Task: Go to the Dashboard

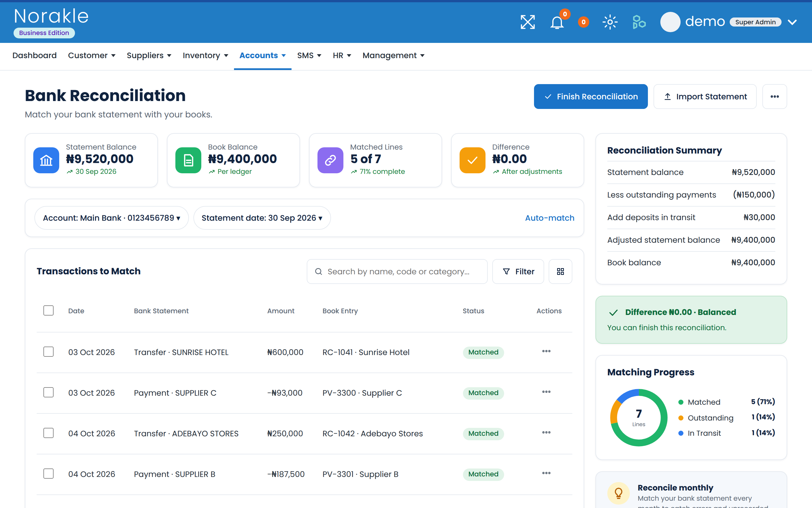Action: (x=34, y=55)
